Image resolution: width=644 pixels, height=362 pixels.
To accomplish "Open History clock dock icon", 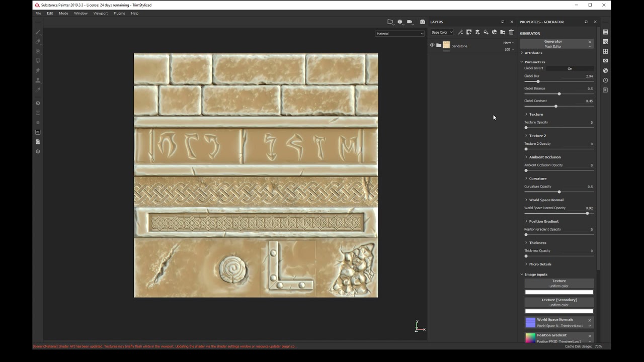I will point(605,80).
